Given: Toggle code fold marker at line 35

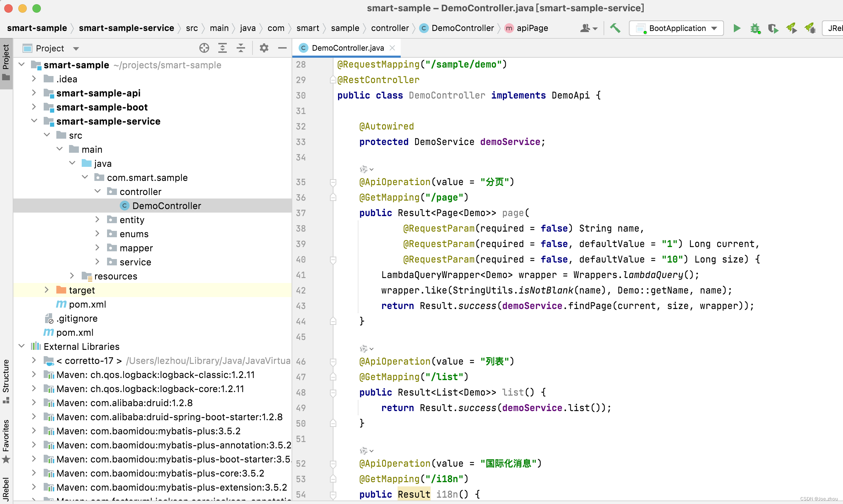Looking at the screenshot, I should tap(333, 182).
